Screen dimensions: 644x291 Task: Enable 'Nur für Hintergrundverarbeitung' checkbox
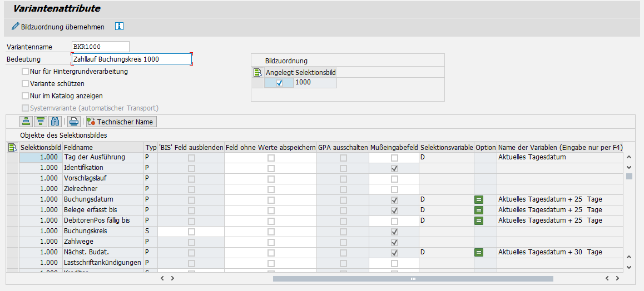(x=25, y=72)
